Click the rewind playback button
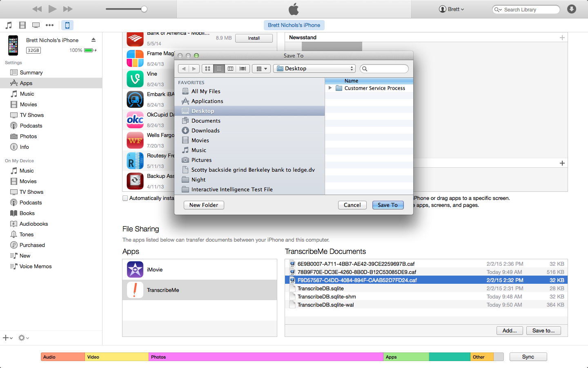Screen dimensions: 588x368 (x=37, y=9)
